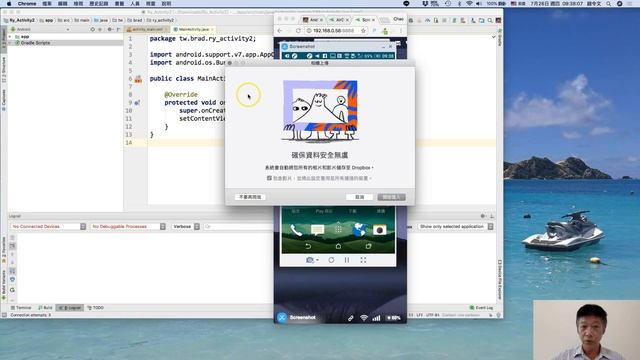
Task: Tap the messages icon on mirrored phone
Action: click(x=317, y=230)
